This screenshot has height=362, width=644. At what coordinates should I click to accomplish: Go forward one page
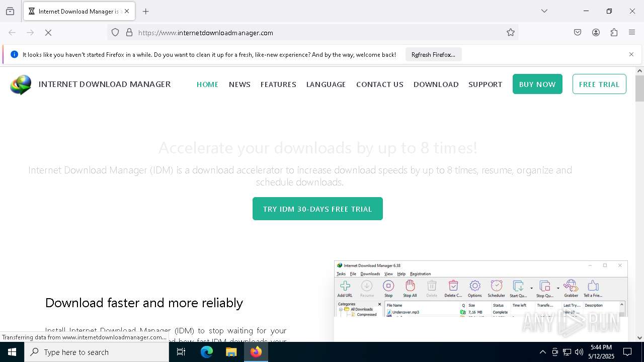click(30, 33)
